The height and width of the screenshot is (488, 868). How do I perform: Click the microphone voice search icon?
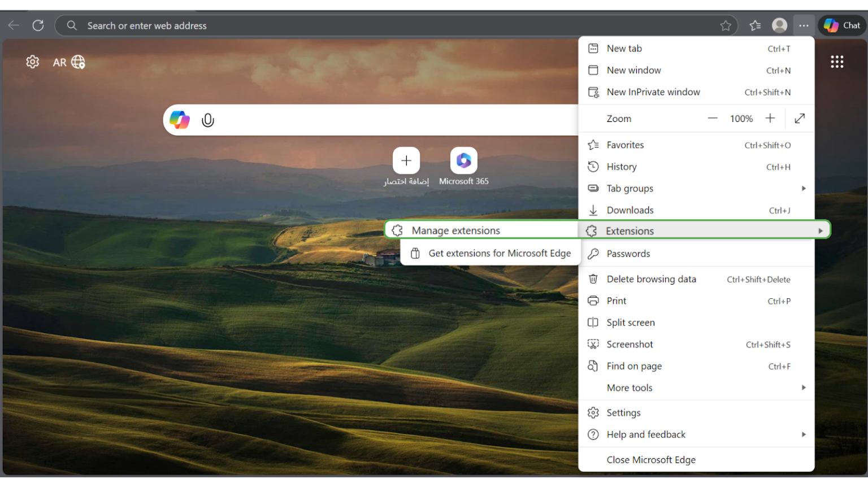point(208,120)
